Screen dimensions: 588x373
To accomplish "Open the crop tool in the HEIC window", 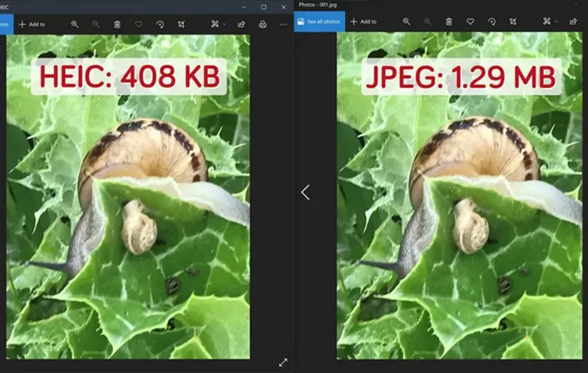I will pos(181,24).
